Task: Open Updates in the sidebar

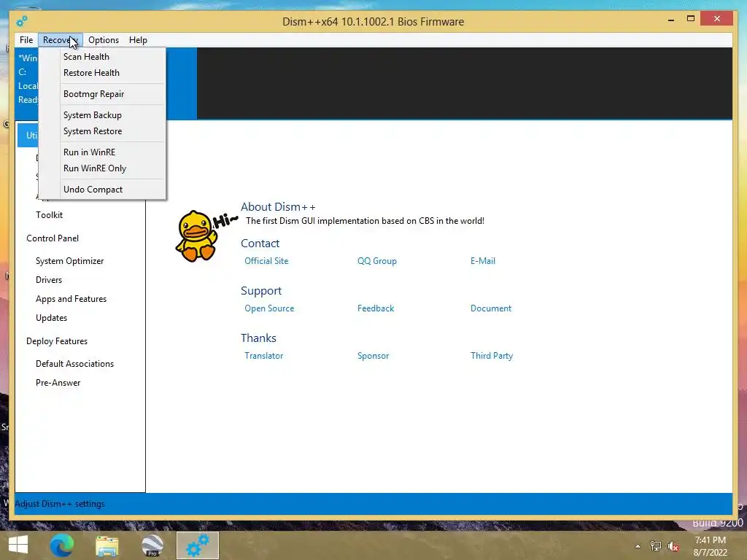Action: click(52, 318)
